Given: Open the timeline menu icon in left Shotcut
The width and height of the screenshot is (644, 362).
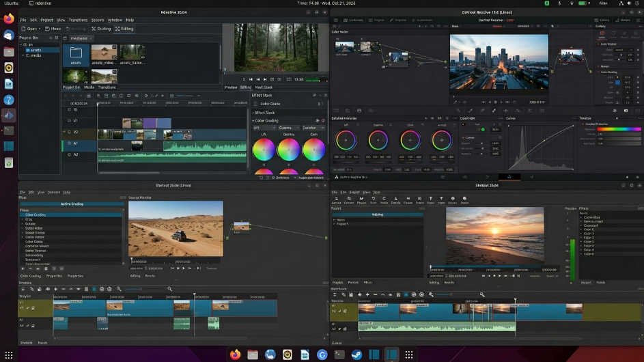Looking at the screenshot, I should pos(23,290).
